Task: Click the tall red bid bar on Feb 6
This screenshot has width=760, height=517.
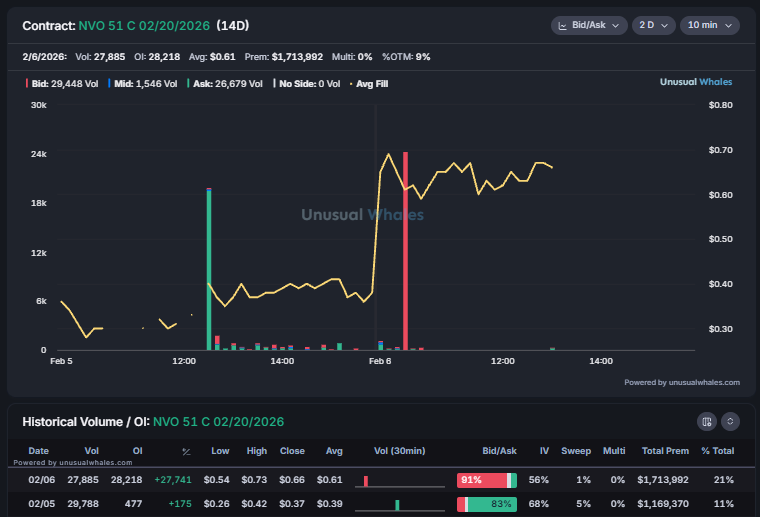Action: pos(405,250)
